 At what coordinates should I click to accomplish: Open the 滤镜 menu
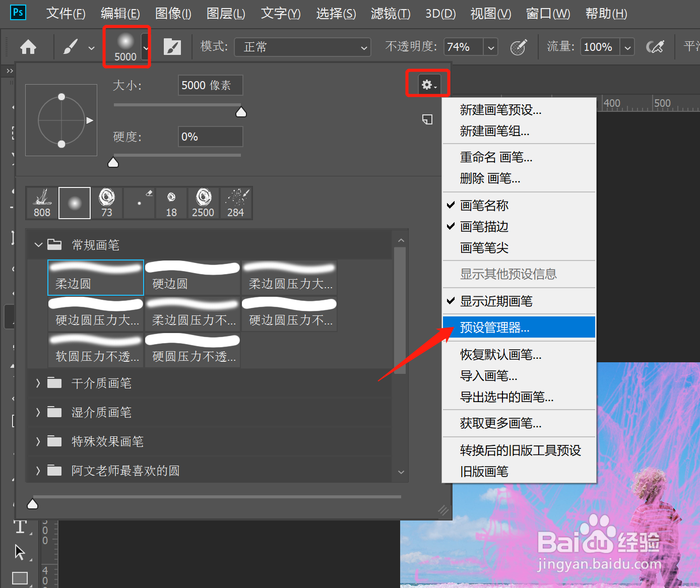tap(390, 14)
